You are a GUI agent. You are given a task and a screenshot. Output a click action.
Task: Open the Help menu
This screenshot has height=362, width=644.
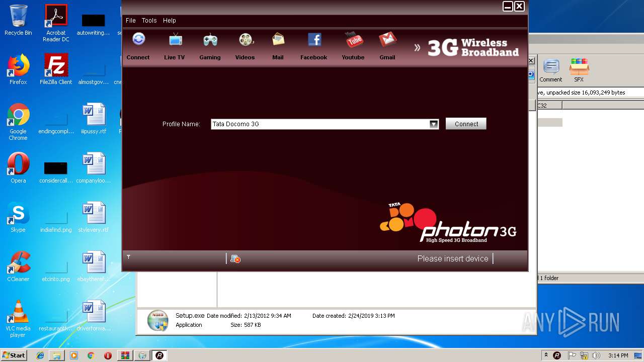170,21
